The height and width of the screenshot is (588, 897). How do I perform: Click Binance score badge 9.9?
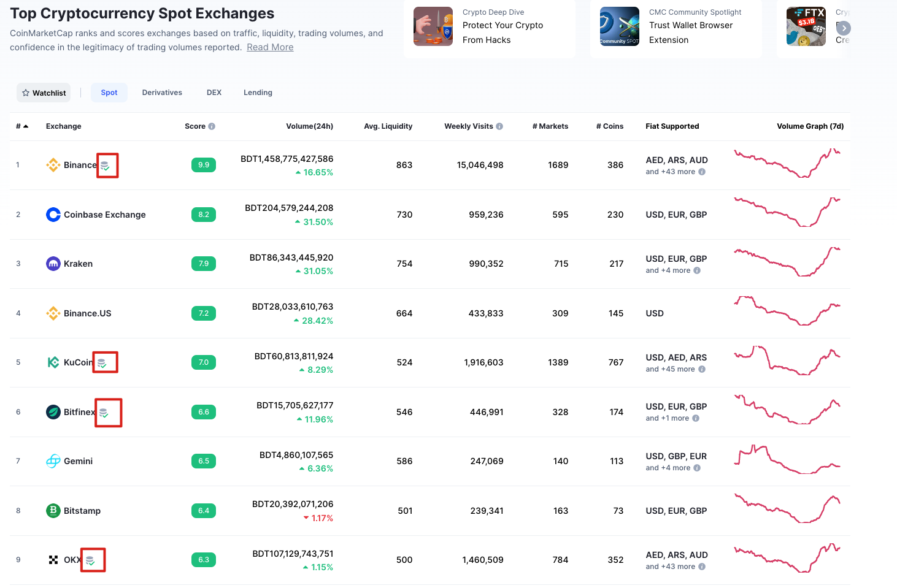point(204,165)
